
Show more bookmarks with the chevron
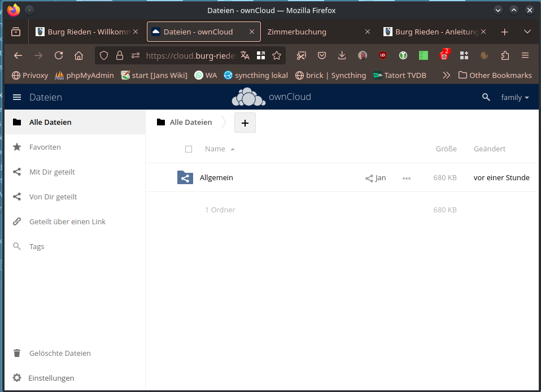[446, 75]
